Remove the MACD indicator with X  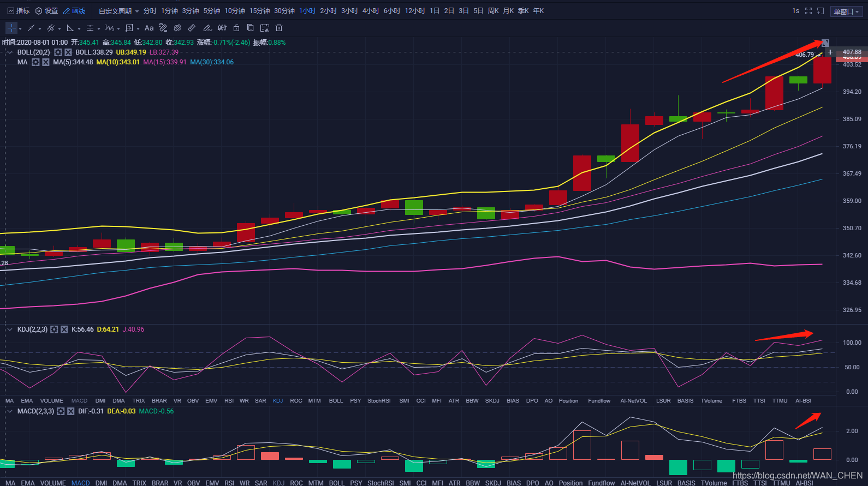point(71,411)
